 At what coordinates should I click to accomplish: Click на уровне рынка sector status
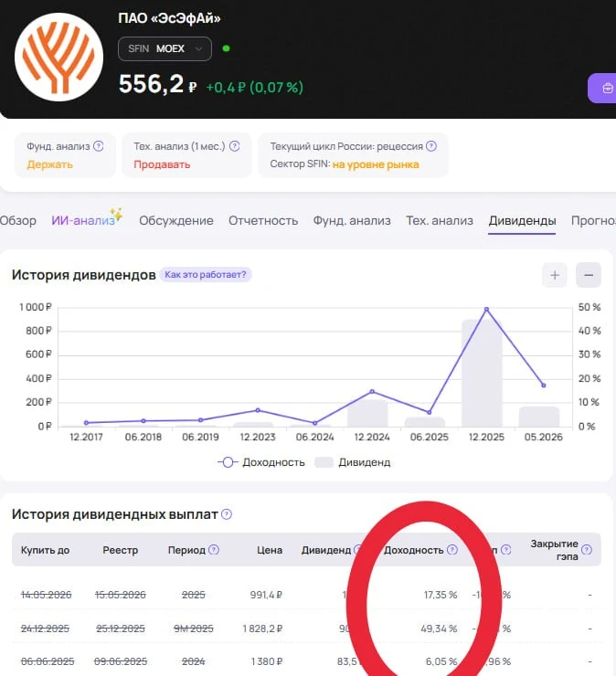click(376, 164)
